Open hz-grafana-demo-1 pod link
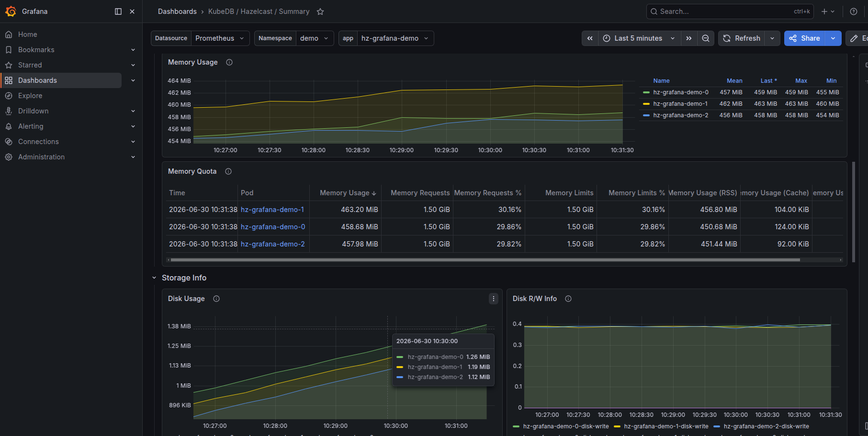Image resolution: width=868 pixels, height=436 pixels. pyautogui.click(x=272, y=210)
